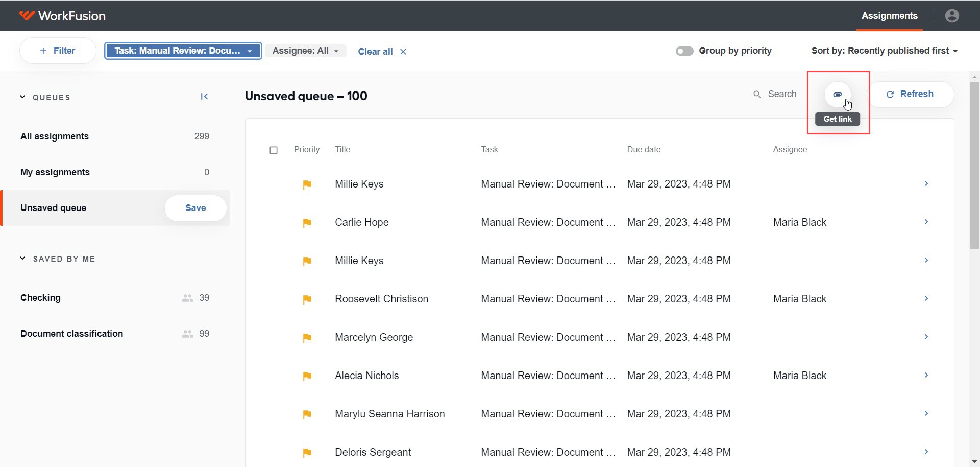Sort by Priority column header
980x467 pixels.
click(307, 150)
